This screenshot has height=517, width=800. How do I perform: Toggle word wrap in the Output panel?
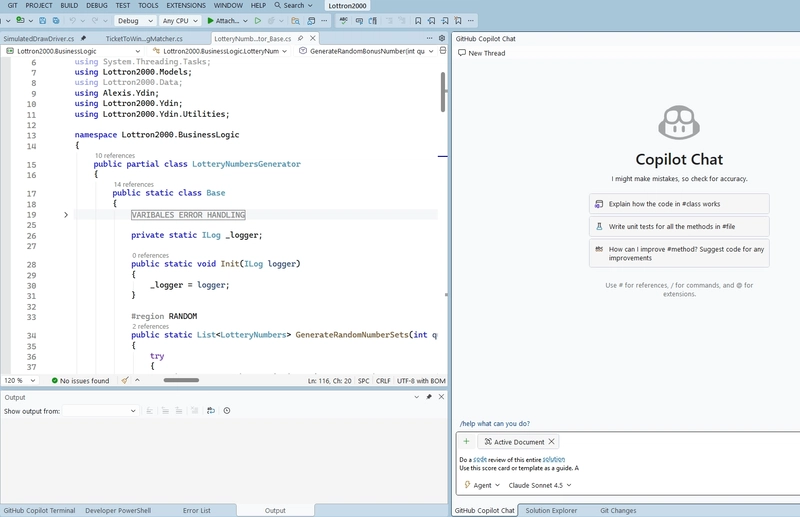[211, 411]
